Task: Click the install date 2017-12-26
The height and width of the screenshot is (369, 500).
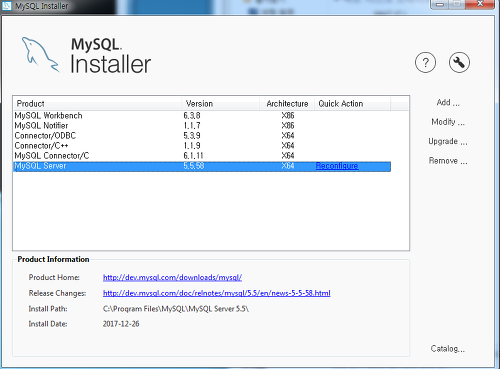Action: tap(121, 324)
